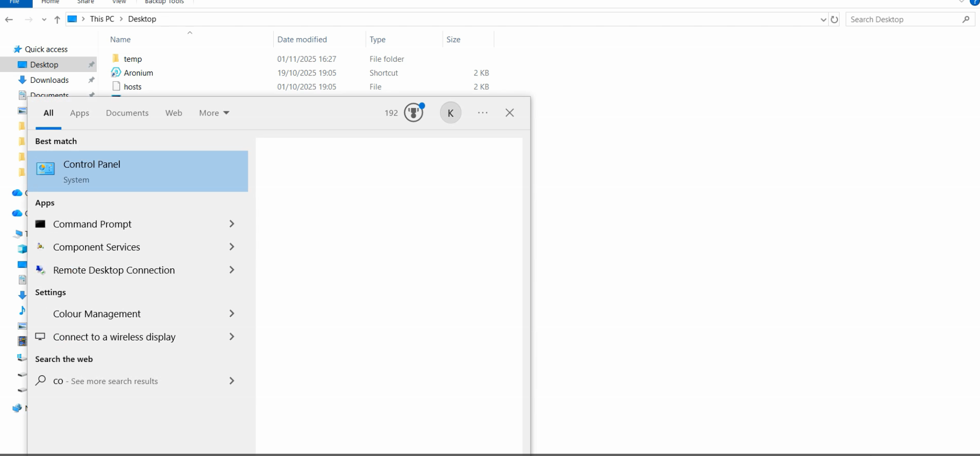Screen dimensions: 980x456
Task: Open the address bar history dropdown
Action: coord(823,20)
